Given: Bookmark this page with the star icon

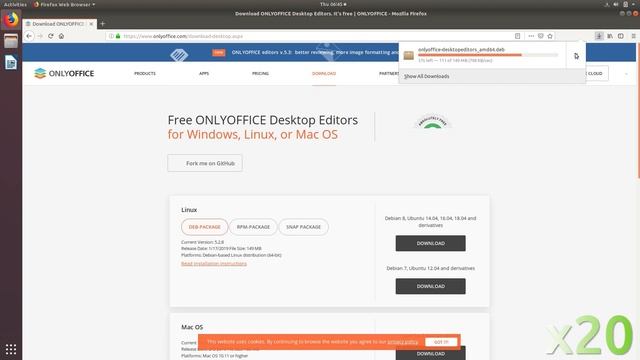Looking at the screenshot, I should (550, 36).
